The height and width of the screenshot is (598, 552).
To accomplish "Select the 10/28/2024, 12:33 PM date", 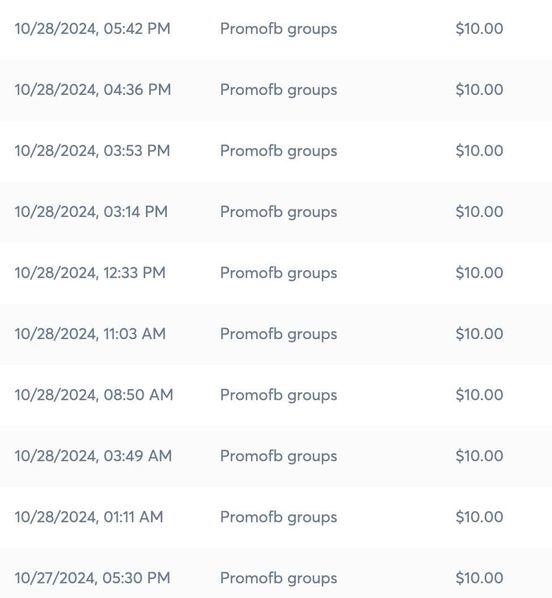I will (x=90, y=273).
